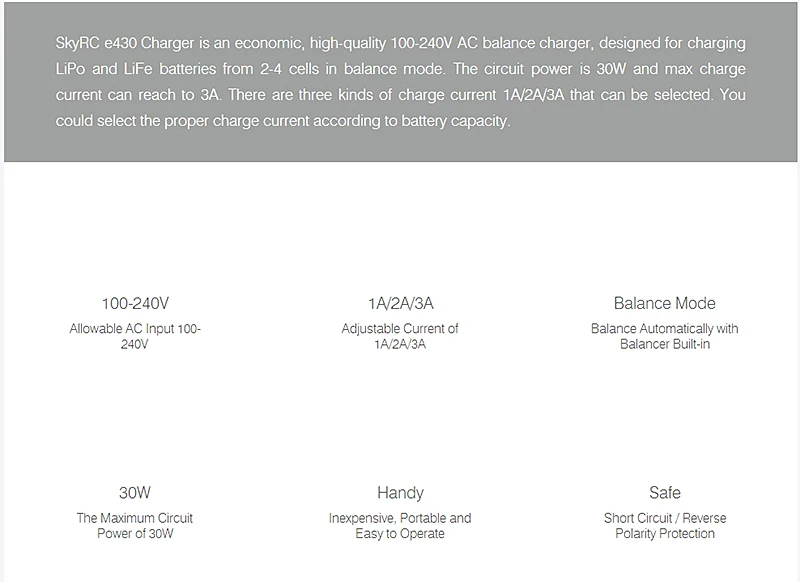The height and width of the screenshot is (582, 800).
Task: Click 'max charge current' phrase in banner
Action: coord(705,69)
